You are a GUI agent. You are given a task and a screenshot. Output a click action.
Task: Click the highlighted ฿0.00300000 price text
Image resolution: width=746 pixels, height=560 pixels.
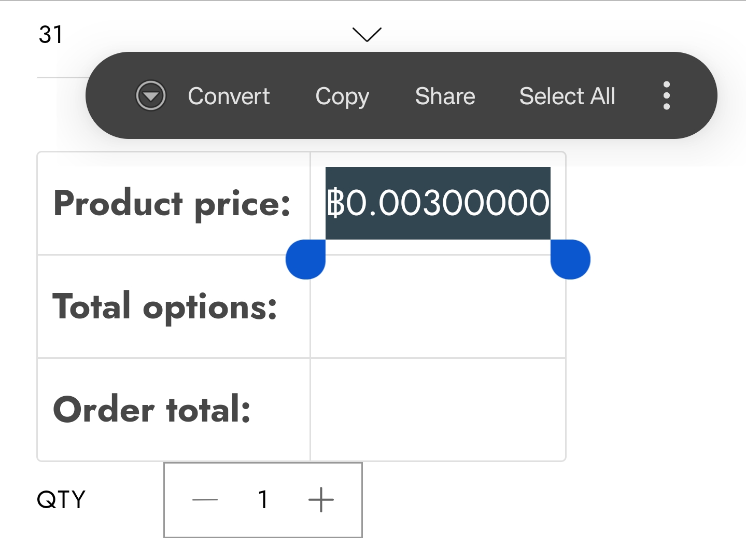click(x=438, y=203)
